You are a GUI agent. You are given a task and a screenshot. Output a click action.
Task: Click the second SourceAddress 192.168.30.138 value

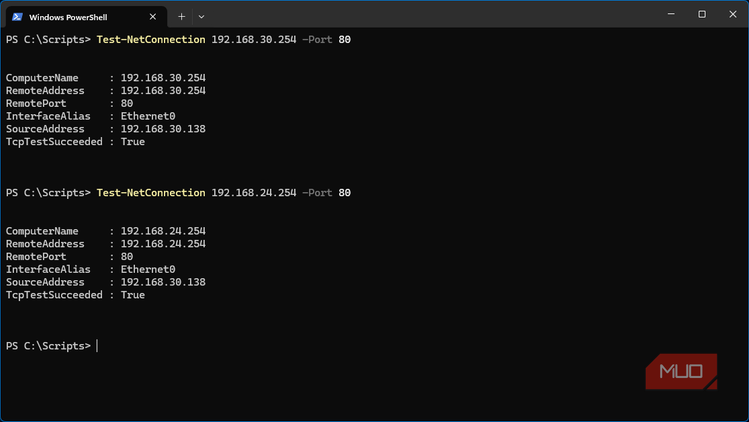163,282
